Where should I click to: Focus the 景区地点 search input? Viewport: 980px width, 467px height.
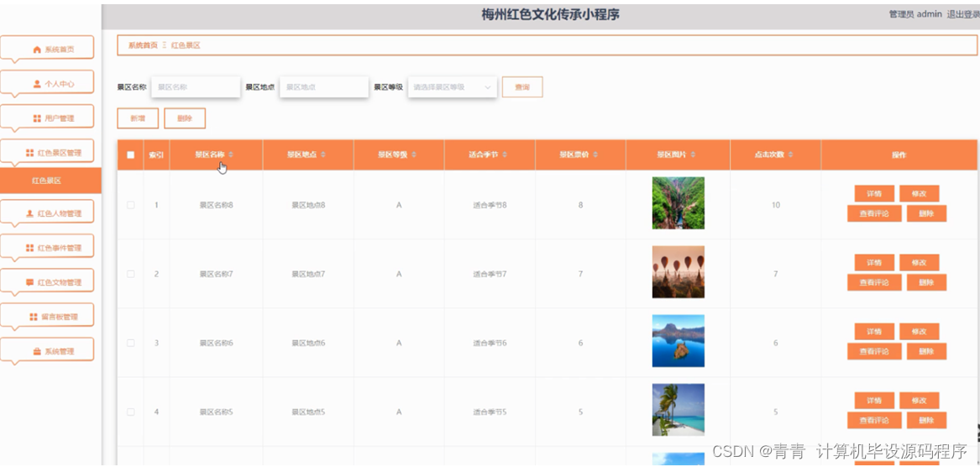pos(324,87)
